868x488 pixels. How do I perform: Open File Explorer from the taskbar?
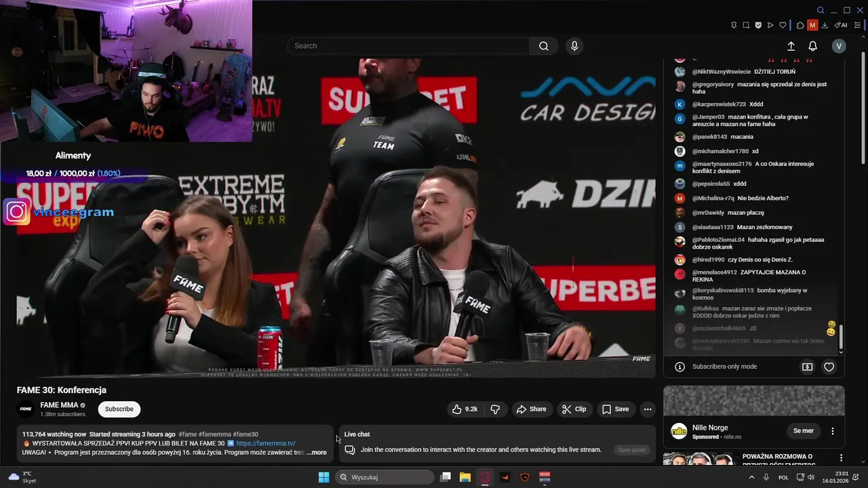coord(465,477)
